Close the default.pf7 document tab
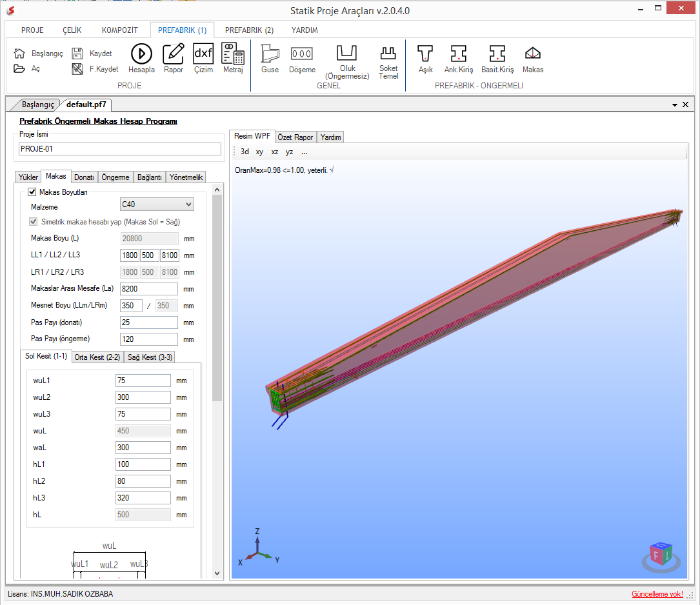The image size is (700, 605). (686, 104)
